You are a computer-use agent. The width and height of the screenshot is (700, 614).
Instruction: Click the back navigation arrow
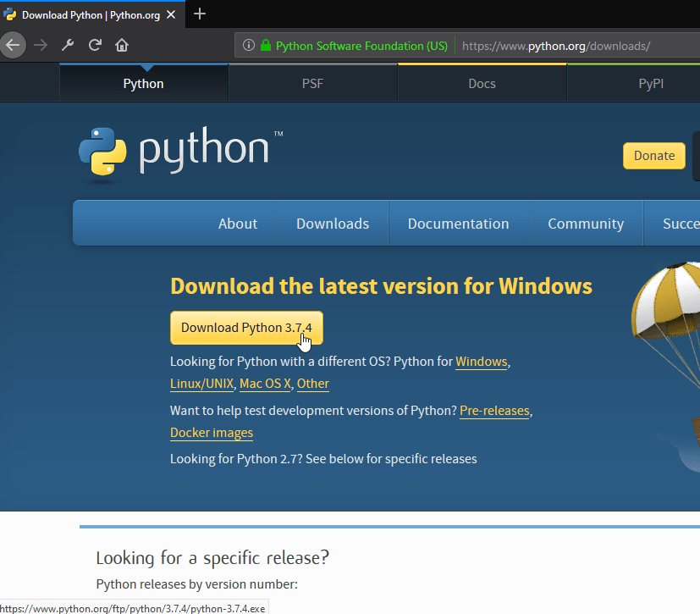coord(13,45)
